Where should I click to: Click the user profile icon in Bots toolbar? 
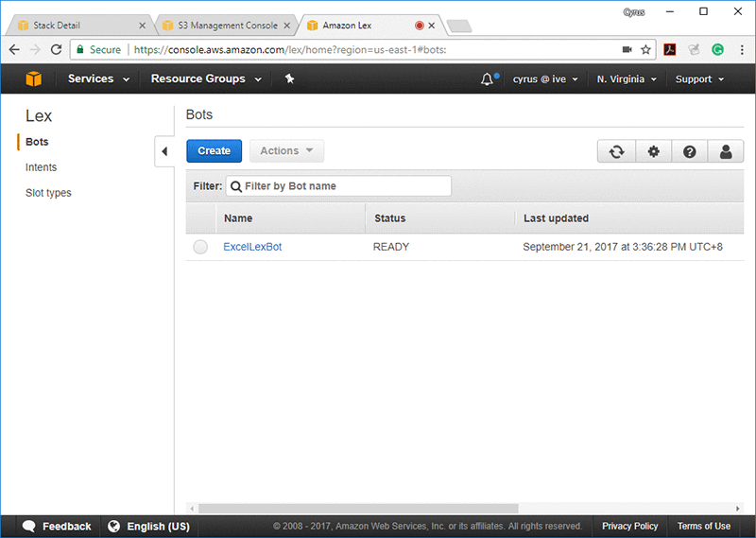(726, 151)
